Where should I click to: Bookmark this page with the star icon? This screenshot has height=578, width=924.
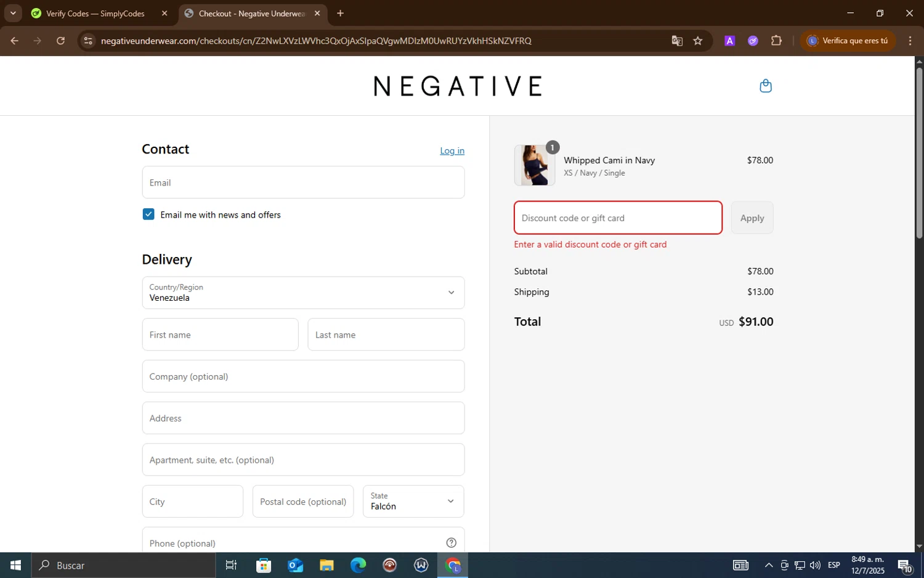point(698,41)
